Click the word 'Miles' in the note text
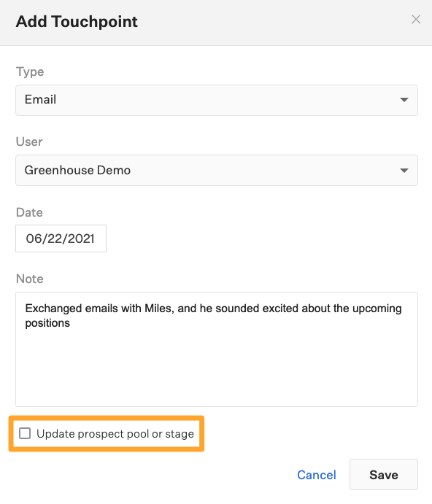The image size is (432, 504). click(158, 309)
